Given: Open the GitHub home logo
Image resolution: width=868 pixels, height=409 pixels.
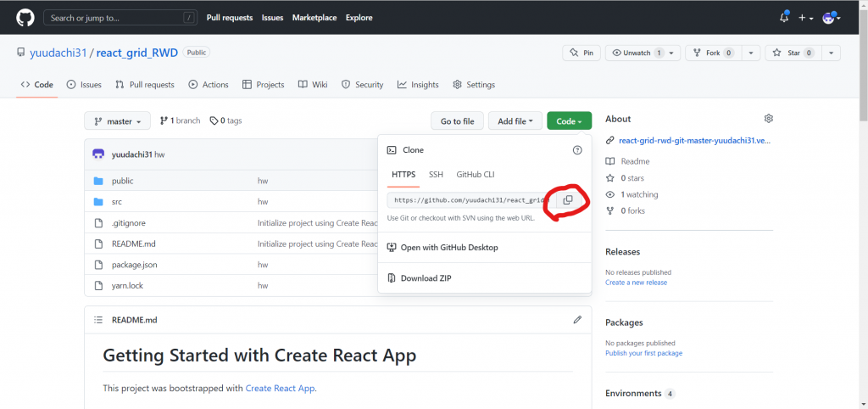Looking at the screenshot, I should tap(25, 18).
